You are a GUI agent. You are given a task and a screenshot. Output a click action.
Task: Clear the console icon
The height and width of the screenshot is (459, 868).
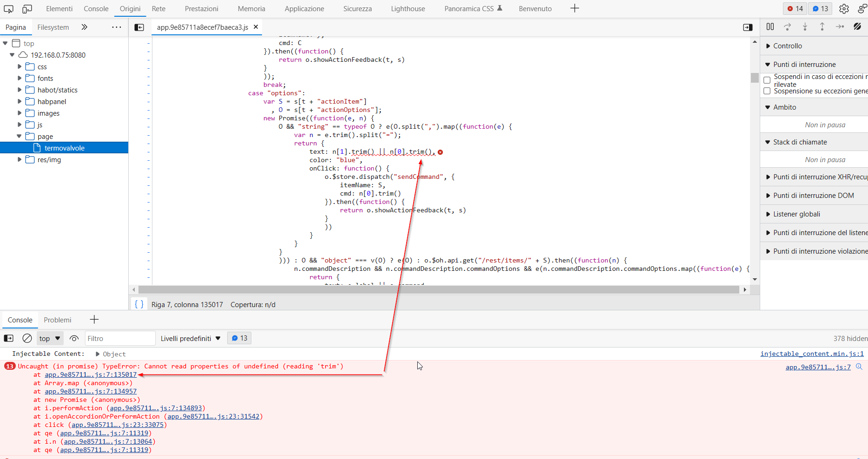tap(27, 338)
